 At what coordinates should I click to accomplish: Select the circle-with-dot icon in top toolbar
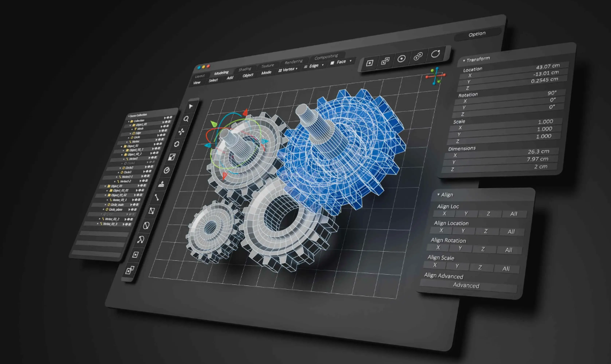pyautogui.click(x=401, y=59)
